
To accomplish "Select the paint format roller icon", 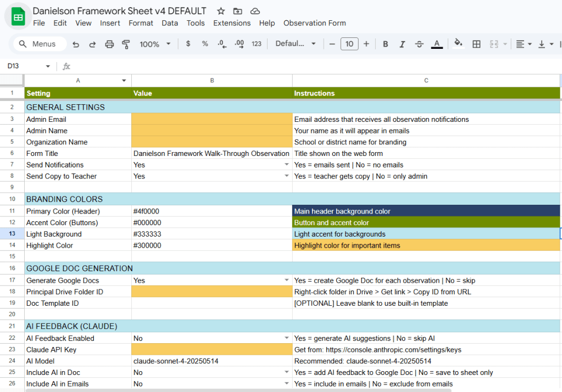I will 126,44.
